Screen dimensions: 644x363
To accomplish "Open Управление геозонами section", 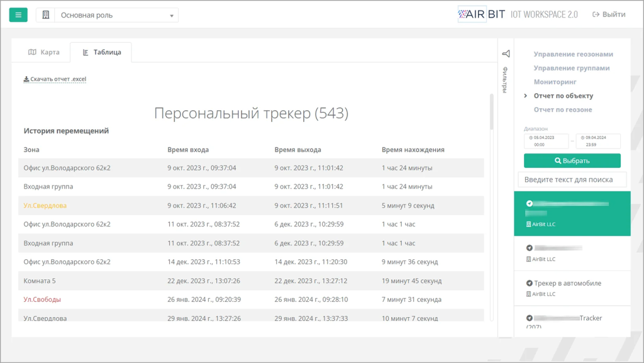I will [x=573, y=54].
